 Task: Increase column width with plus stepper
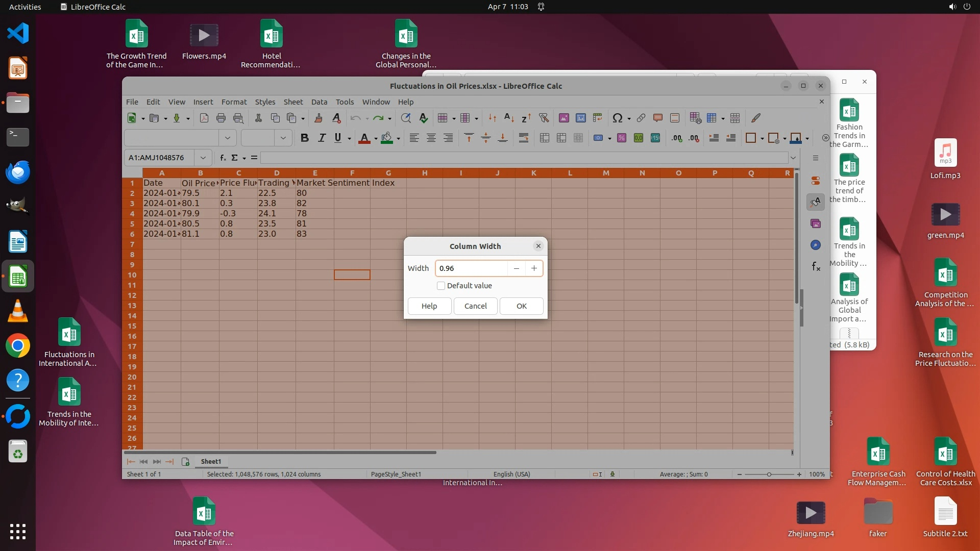(x=534, y=268)
